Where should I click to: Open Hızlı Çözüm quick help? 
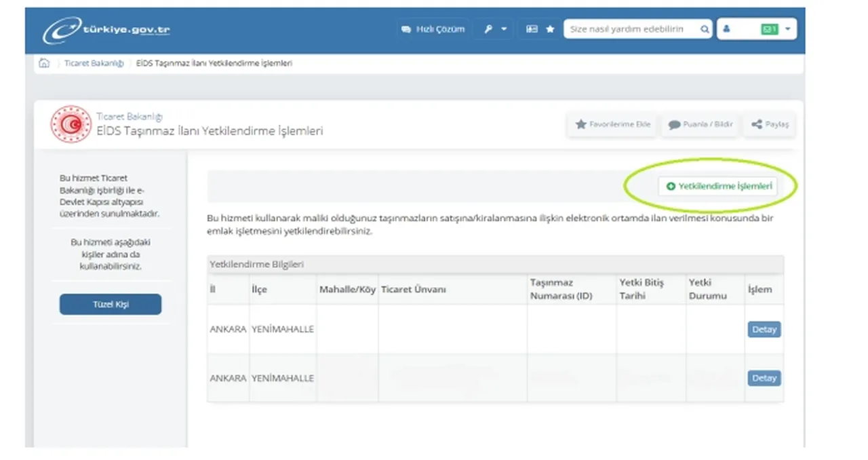pos(433,29)
